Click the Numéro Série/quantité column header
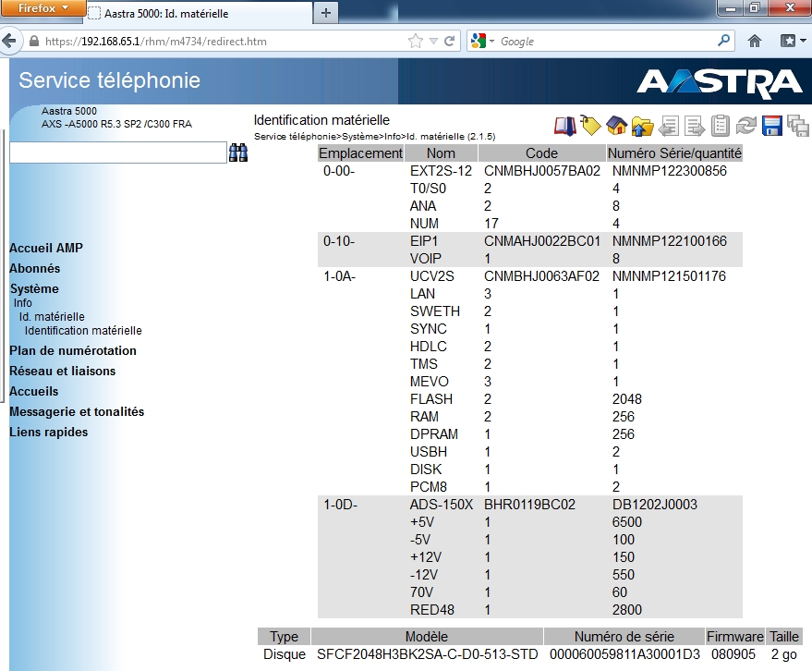The height and width of the screenshot is (671, 812). pyautogui.click(x=674, y=153)
